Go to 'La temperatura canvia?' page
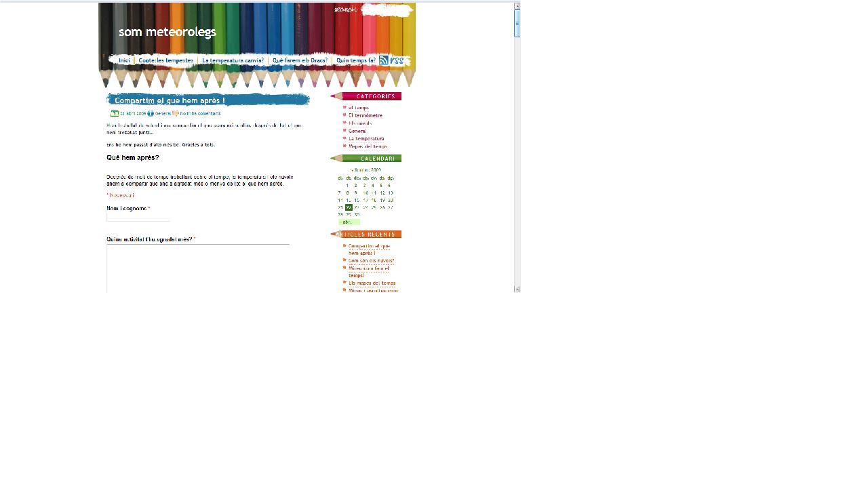This screenshot has width=868, height=488. 233,60
